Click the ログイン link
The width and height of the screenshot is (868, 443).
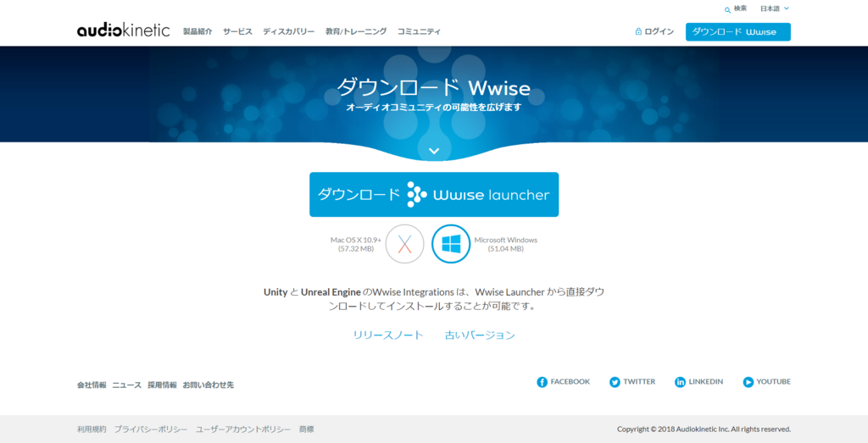(659, 31)
